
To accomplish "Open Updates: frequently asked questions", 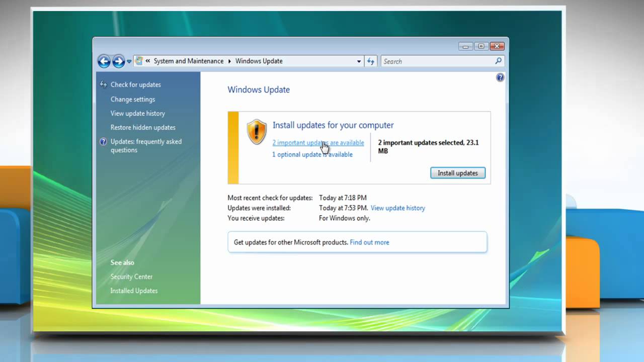I will tap(146, 146).
